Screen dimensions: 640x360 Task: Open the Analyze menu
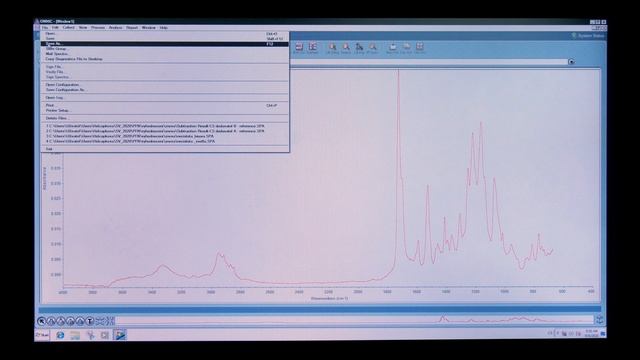click(x=116, y=28)
